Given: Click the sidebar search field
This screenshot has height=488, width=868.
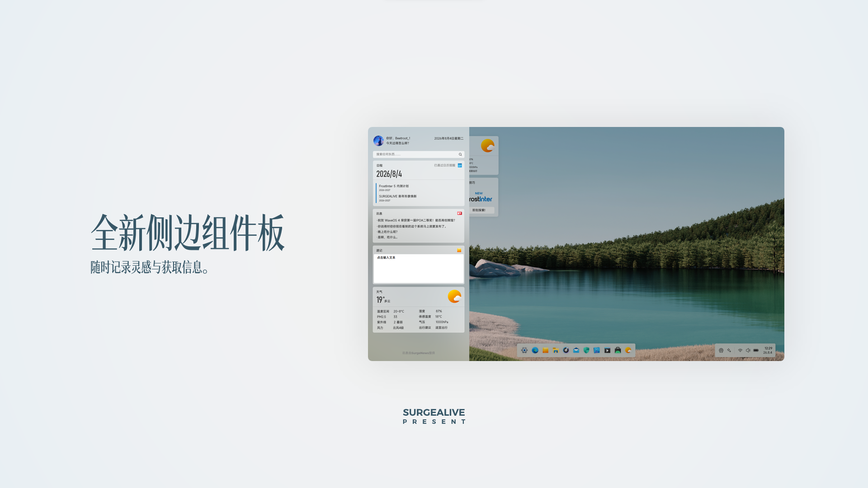Looking at the screenshot, I should coord(418,154).
